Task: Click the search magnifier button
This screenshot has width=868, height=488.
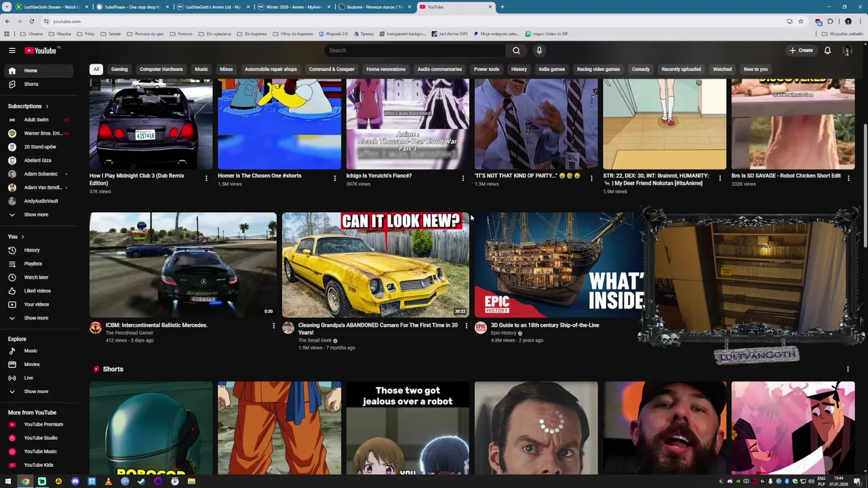Action: point(516,50)
